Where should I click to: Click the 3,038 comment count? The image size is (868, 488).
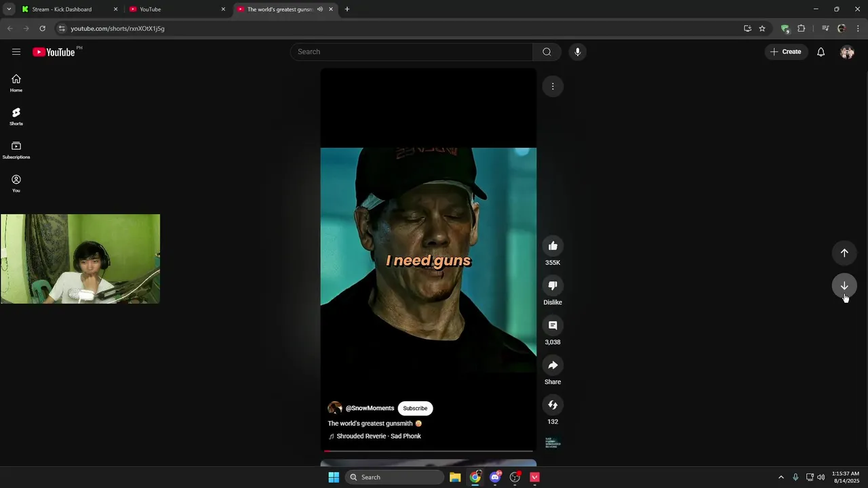[x=553, y=342]
